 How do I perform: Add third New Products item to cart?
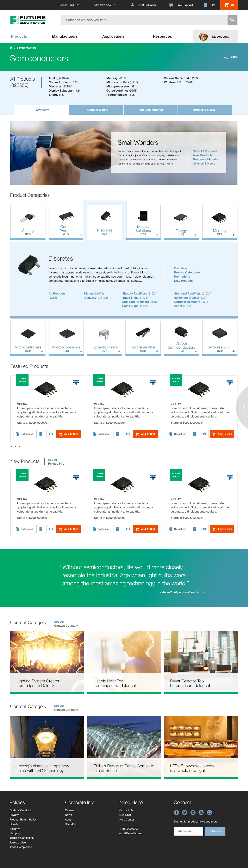[222, 529]
